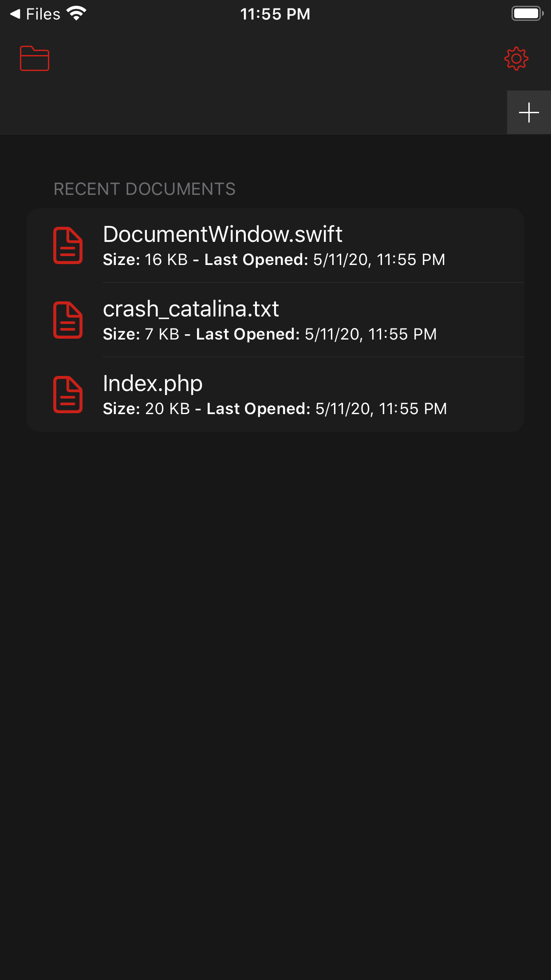Tap the empty area below the document list
This screenshot has height=980, width=551.
coord(275,621)
